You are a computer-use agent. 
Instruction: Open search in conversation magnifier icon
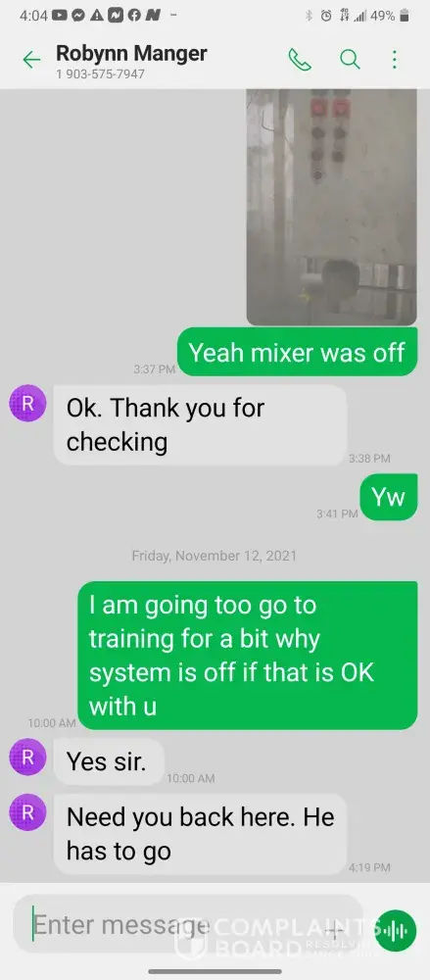click(350, 60)
